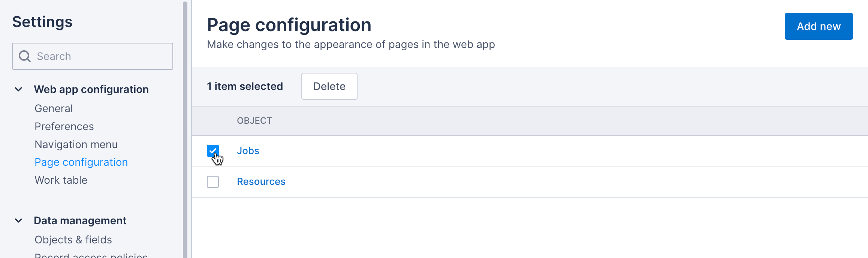The image size is (868, 258).
Task: Check the Resources row checkbox
Action: coord(213,181)
